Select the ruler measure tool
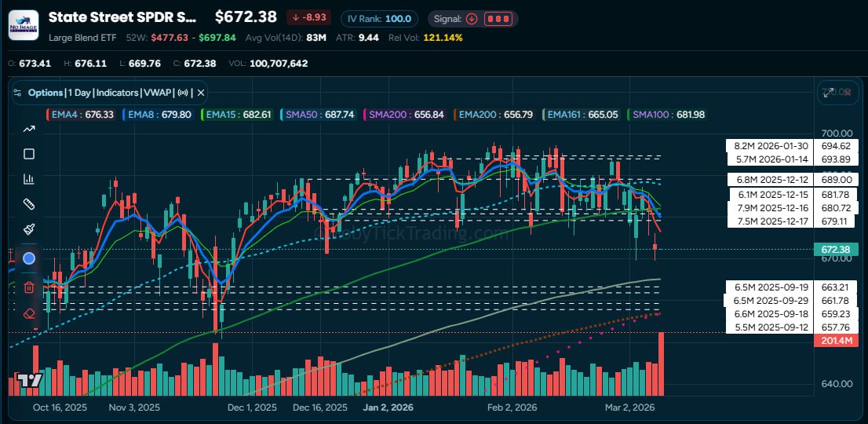 (x=29, y=204)
